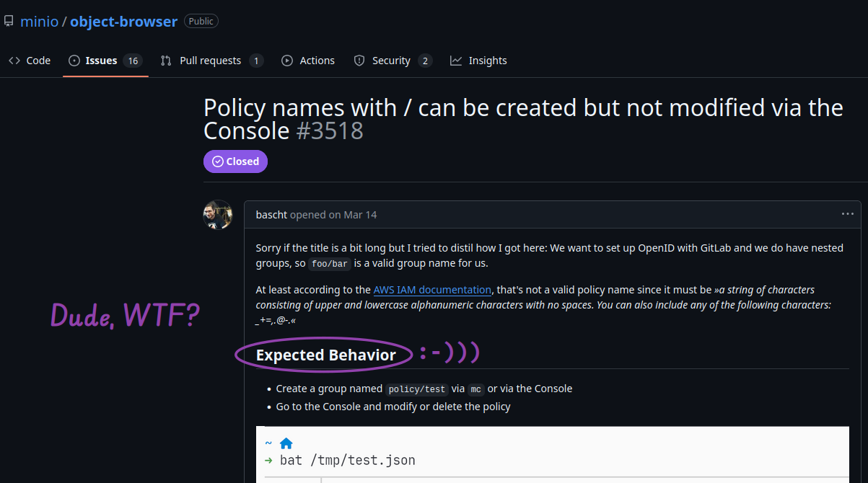Click 'Go to the Console and modify' bullet
Viewport: 868px width, 483px height.
click(x=393, y=407)
